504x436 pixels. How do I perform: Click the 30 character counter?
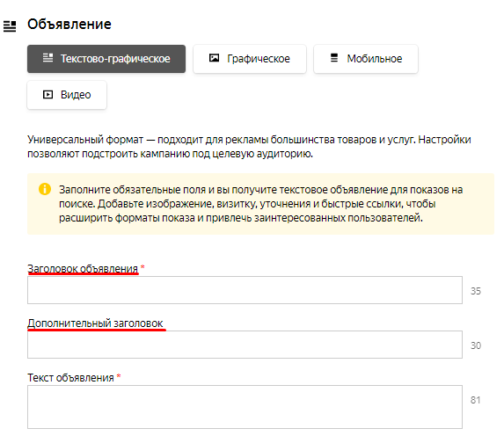coord(476,345)
